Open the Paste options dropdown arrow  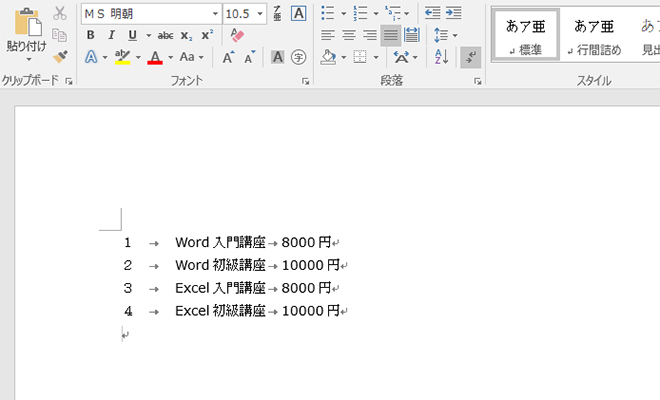click(28, 59)
